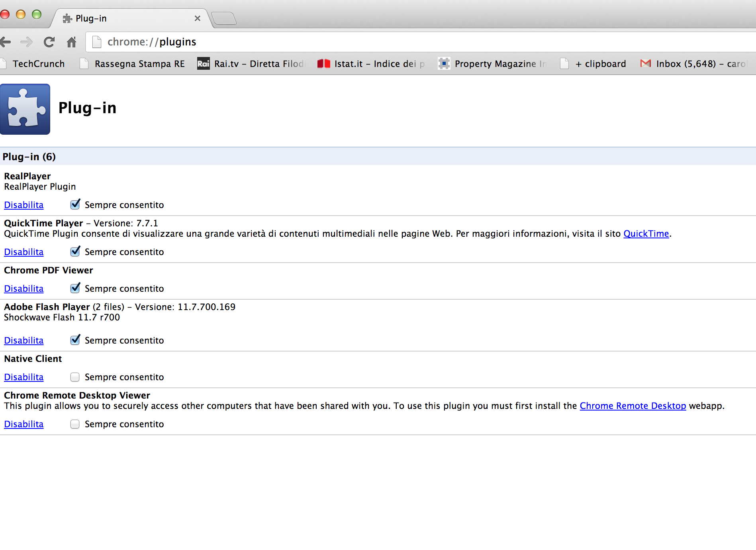This screenshot has height=550, width=756.
Task: Uncheck Sempre consentito for RealPlayer
Action: [75, 205]
